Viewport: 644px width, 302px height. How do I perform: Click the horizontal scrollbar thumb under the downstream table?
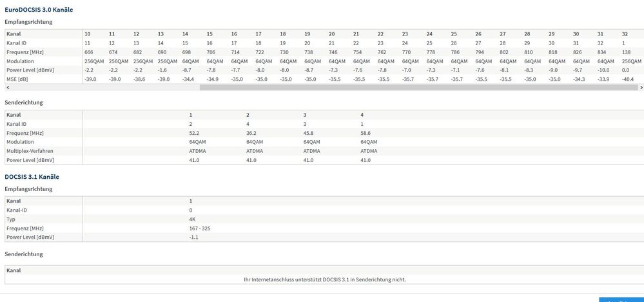point(419,88)
